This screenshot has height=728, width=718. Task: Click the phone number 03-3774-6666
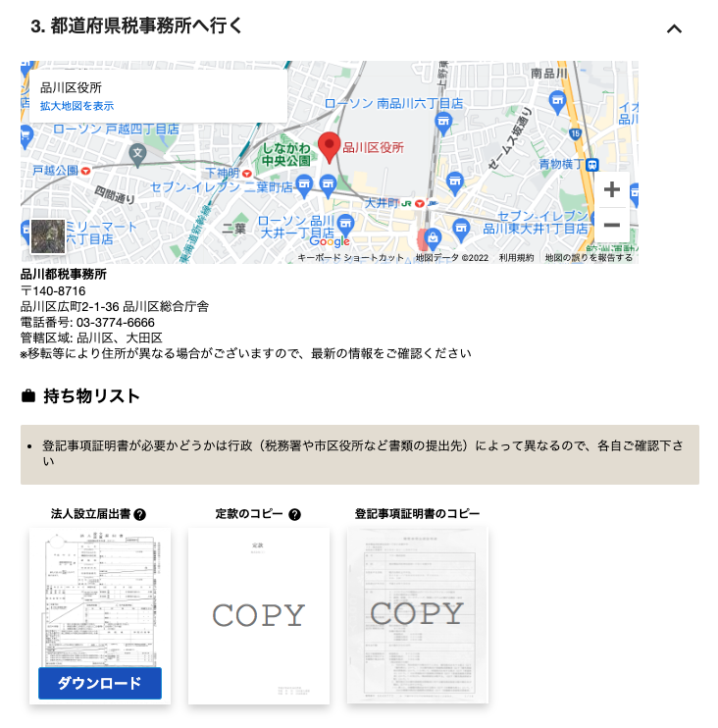pyautogui.click(x=116, y=323)
